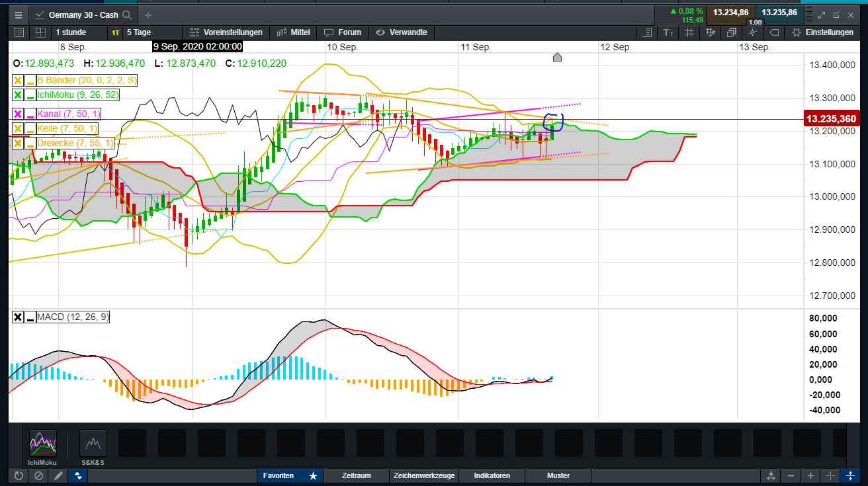Minimize the Kanal pattern overlay
This screenshot has width=868, height=486.
pyautogui.click(x=30, y=114)
